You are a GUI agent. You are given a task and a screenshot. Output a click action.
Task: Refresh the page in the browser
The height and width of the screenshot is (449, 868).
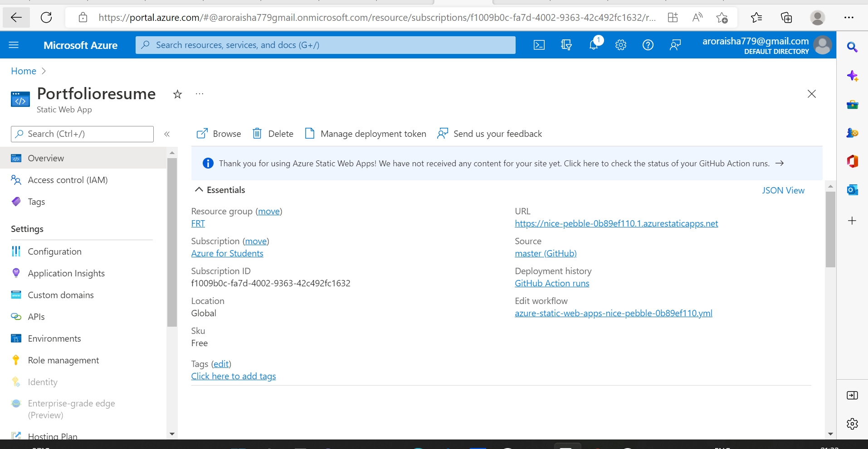click(x=46, y=18)
